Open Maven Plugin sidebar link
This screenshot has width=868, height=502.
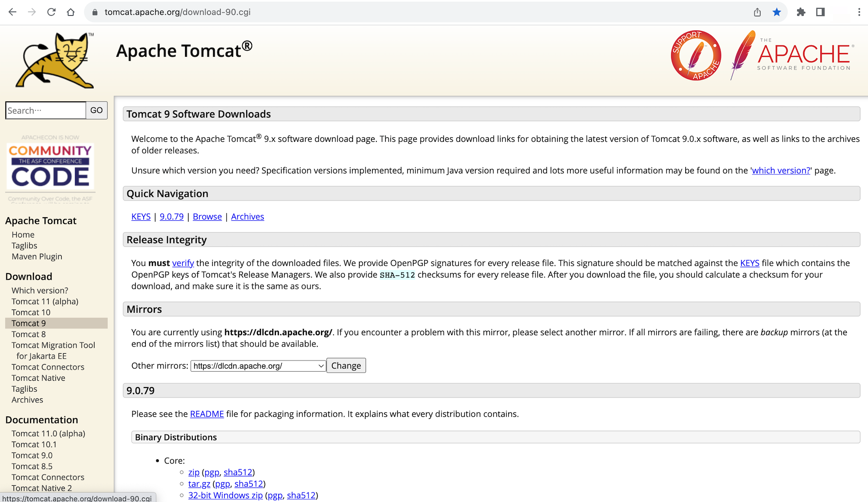tap(37, 256)
